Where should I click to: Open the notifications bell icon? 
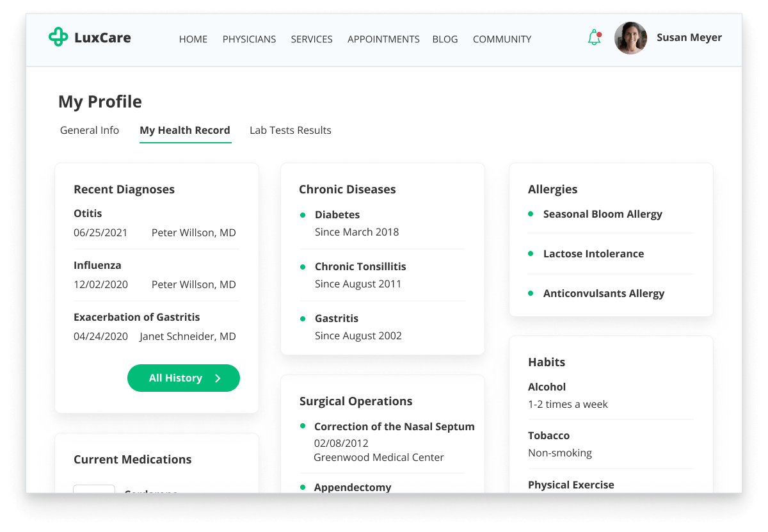[x=595, y=38]
